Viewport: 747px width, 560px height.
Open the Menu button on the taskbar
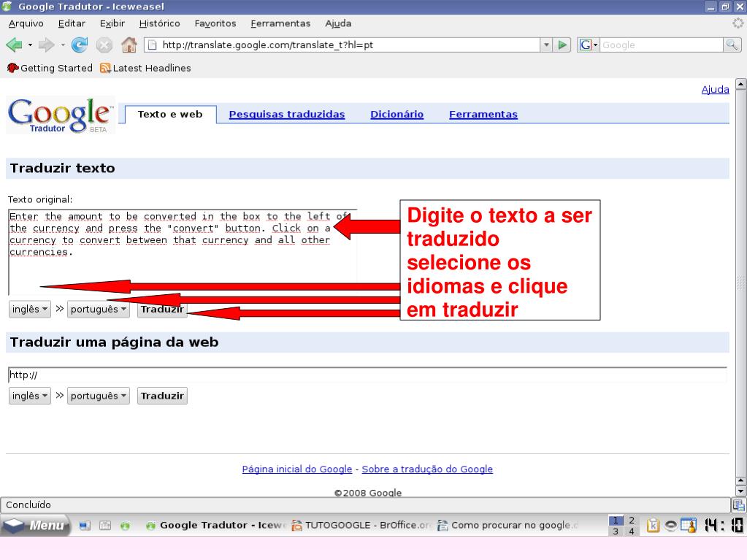click(35, 525)
